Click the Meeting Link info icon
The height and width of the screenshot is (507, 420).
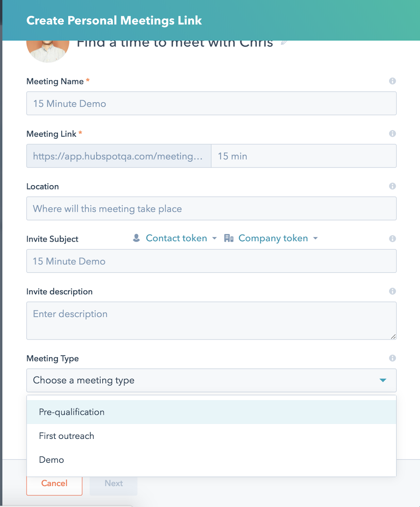point(392,133)
